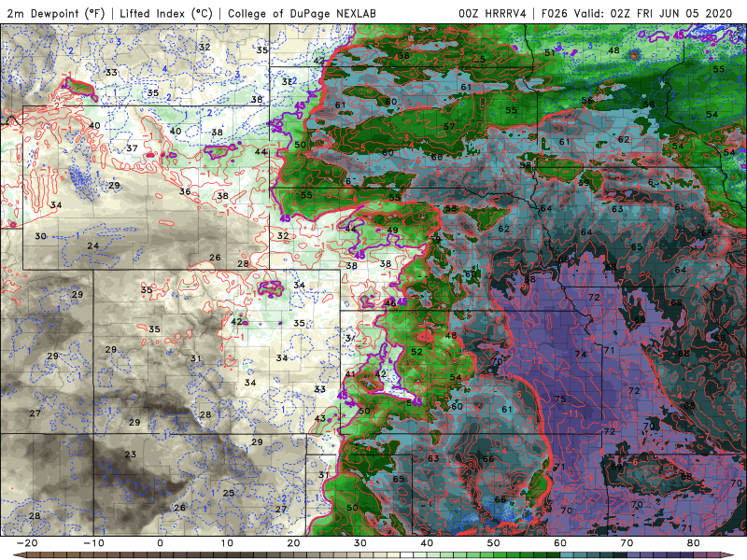
Task: Click the -20 label on the color scale
Action: (x=27, y=543)
